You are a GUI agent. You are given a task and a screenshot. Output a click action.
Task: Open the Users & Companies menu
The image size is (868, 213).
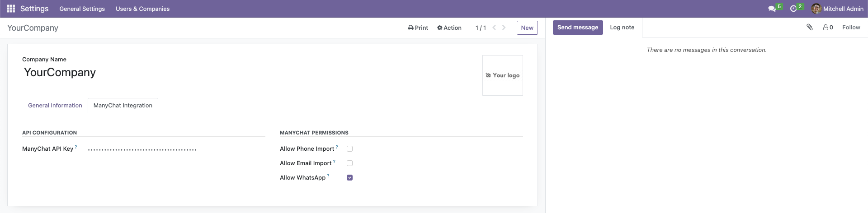click(143, 9)
